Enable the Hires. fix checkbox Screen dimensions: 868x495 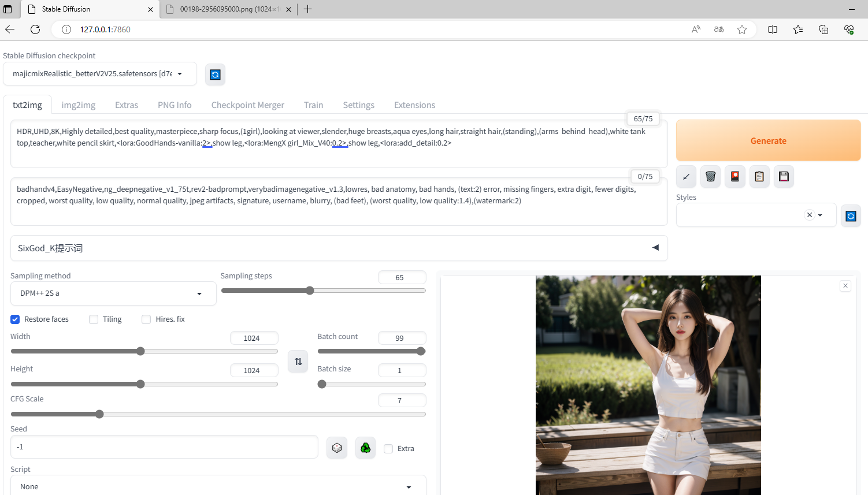tap(146, 319)
